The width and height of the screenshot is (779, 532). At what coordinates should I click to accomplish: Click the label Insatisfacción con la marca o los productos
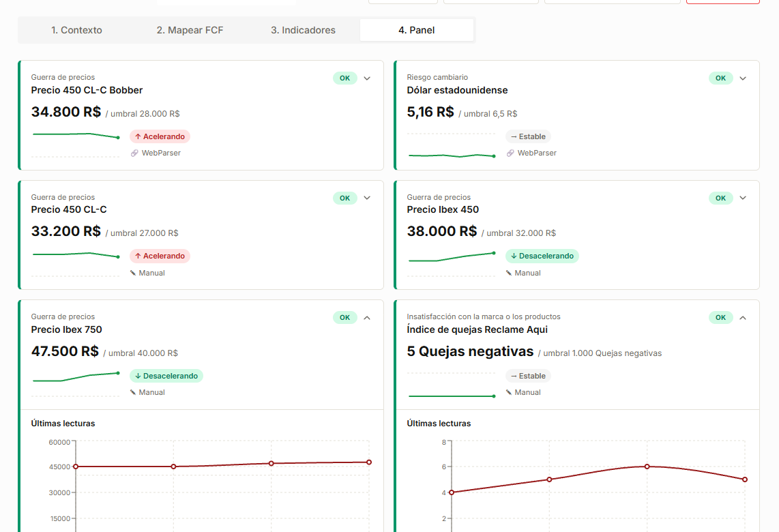point(484,316)
